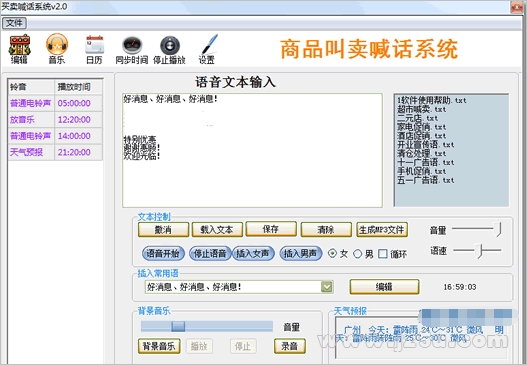Viewport: 527px width, 365px height.
Task: Select 五一广告语.txt in file list
Action: point(425,180)
